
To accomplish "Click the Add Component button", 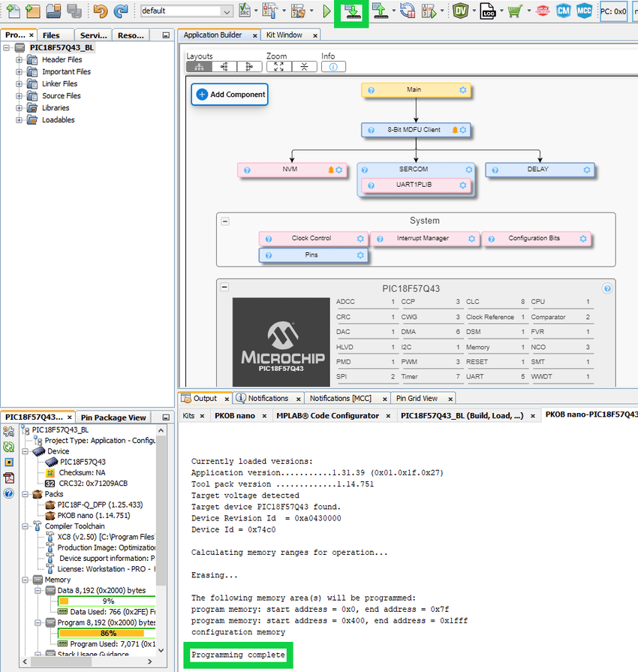I will [230, 95].
